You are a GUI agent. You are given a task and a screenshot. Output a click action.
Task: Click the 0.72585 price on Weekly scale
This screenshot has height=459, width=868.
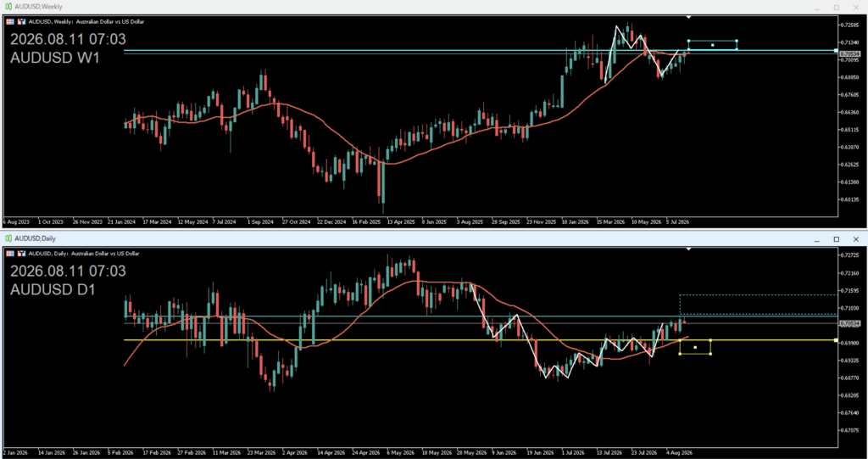coord(849,25)
